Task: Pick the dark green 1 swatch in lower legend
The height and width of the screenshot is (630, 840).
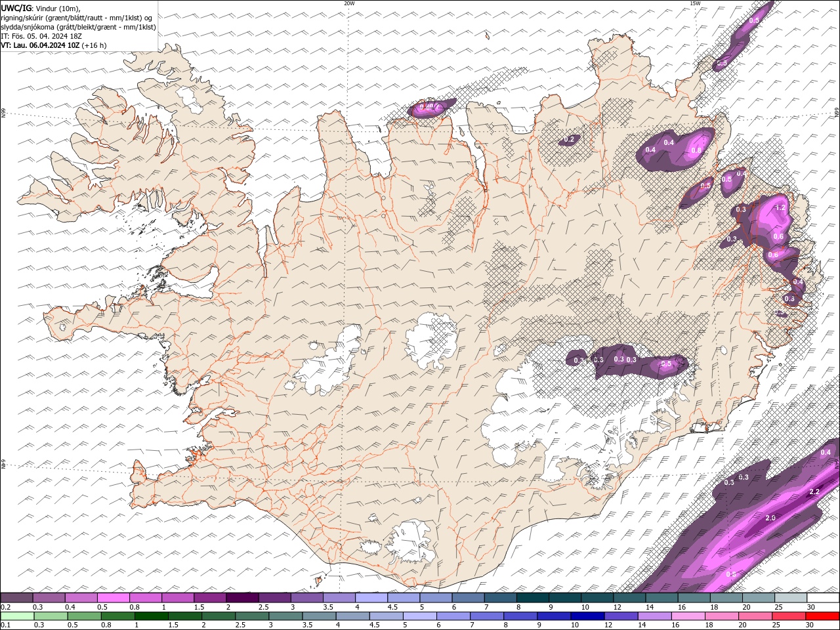Action: pyautogui.click(x=152, y=616)
